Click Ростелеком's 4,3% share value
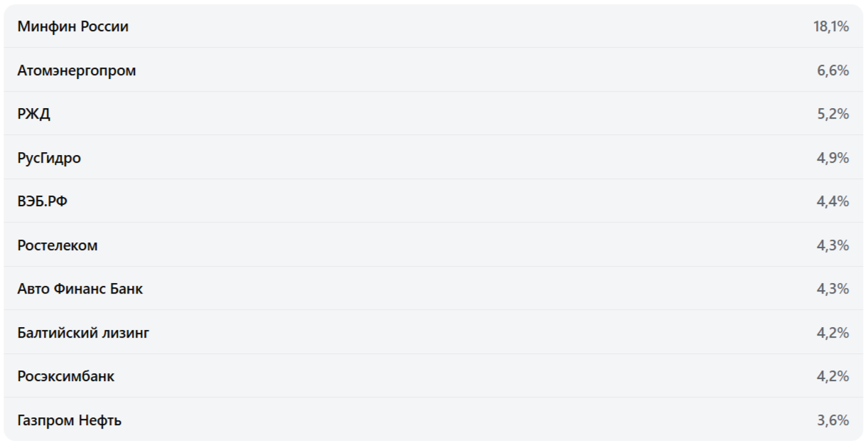868x443 pixels. 833,245
